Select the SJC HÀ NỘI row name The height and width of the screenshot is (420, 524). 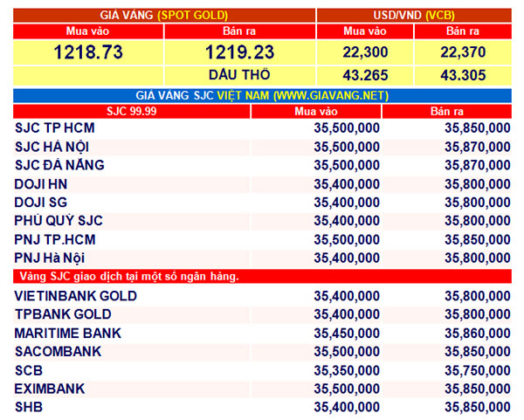click(x=52, y=147)
